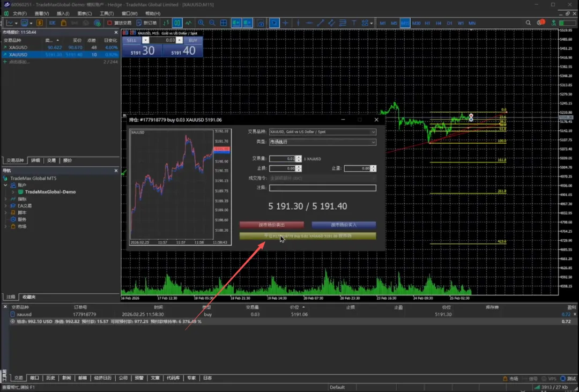Select the text label drawing tool
This screenshot has width=579, height=392.
coord(354,23)
